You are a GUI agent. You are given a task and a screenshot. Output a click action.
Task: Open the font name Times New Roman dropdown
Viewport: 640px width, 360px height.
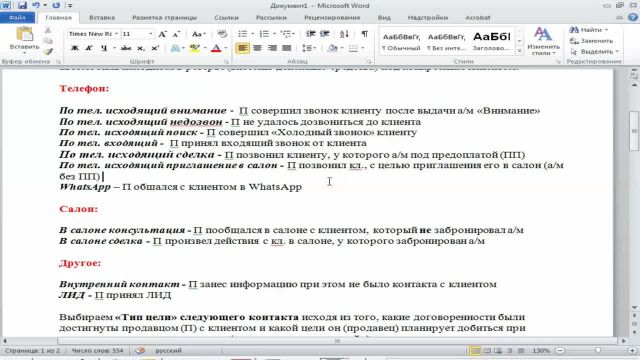(x=116, y=34)
